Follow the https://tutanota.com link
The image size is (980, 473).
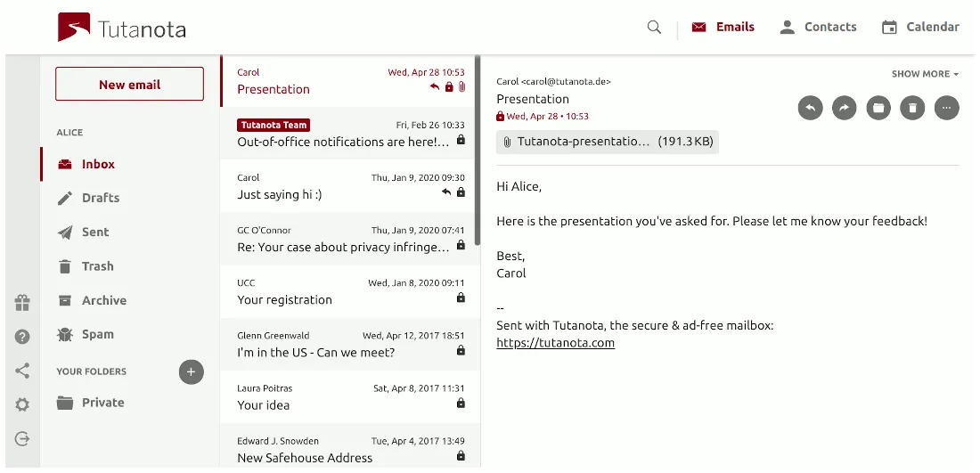[x=556, y=343]
